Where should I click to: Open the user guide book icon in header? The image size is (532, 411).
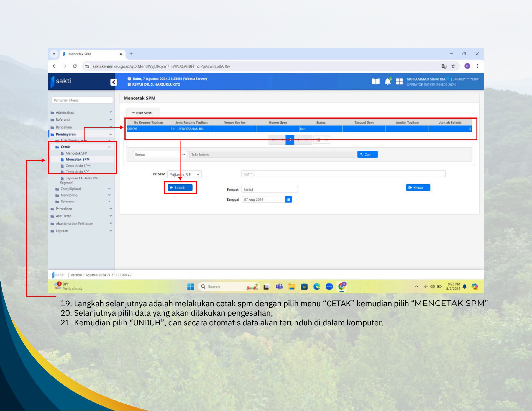[x=376, y=81]
